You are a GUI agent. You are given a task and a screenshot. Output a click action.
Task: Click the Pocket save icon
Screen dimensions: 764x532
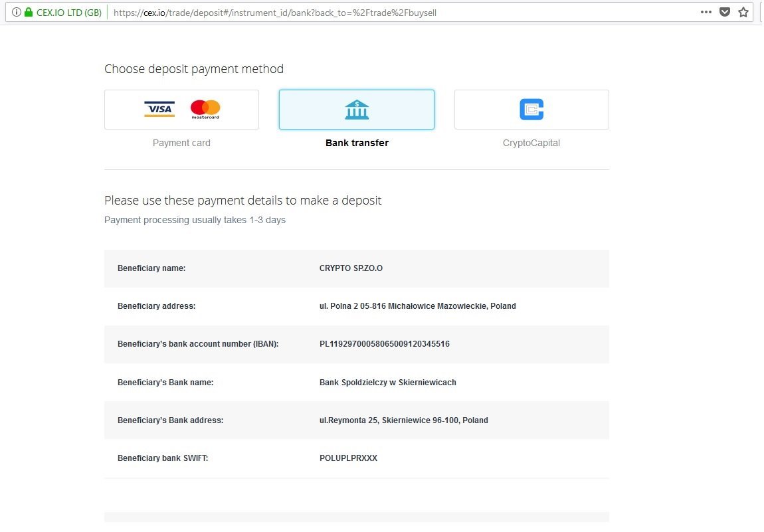(x=725, y=12)
